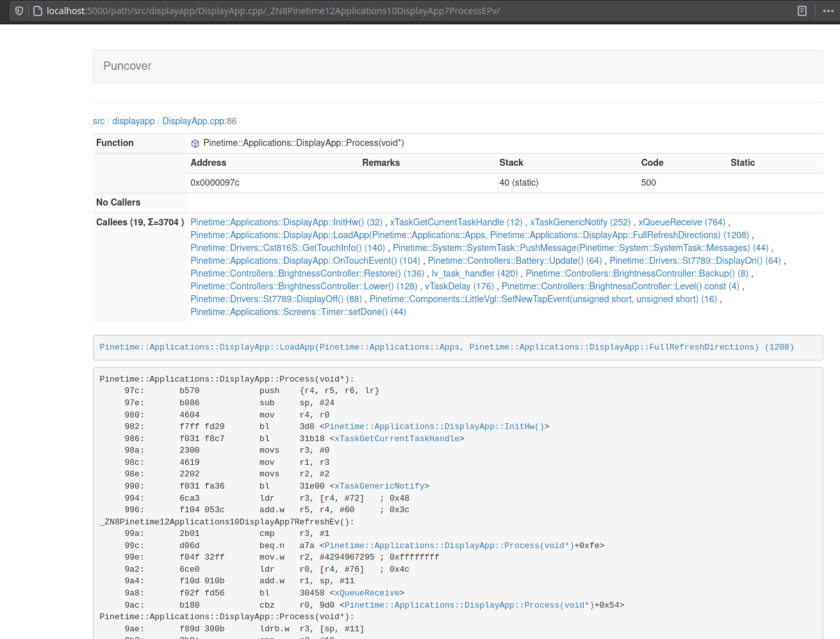
Task: Navigate to src breadcrumb
Action: (99, 121)
